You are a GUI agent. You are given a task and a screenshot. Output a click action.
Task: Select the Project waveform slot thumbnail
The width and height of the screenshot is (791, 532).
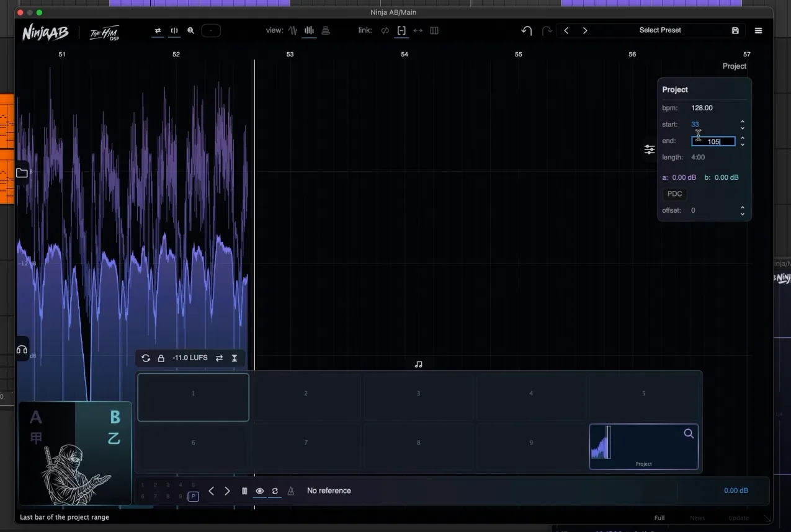click(x=644, y=446)
